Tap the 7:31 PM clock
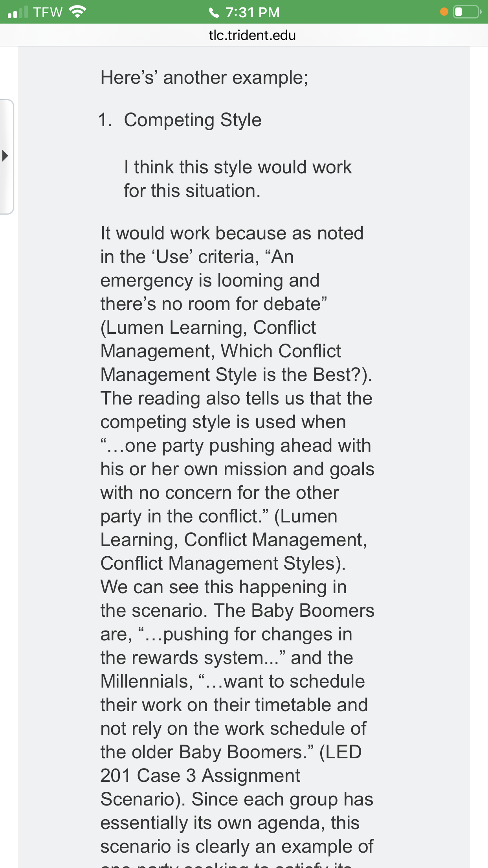The height and width of the screenshot is (868, 488). (x=253, y=13)
